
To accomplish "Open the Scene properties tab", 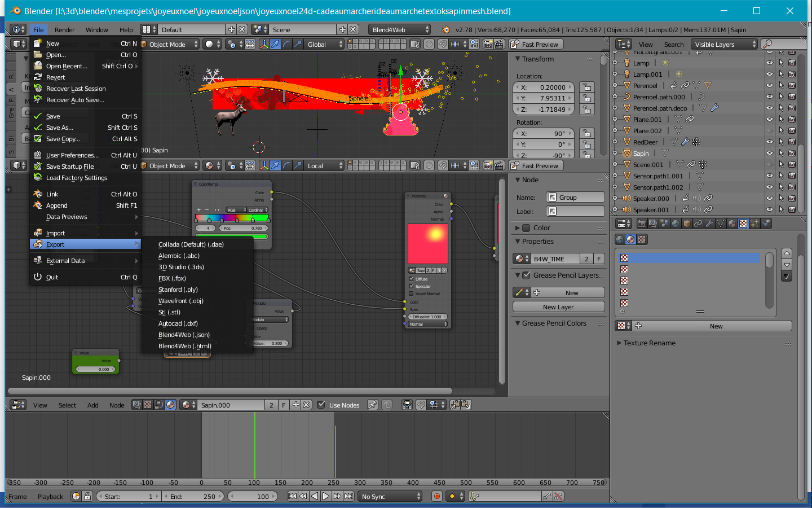I will tap(664, 224).
